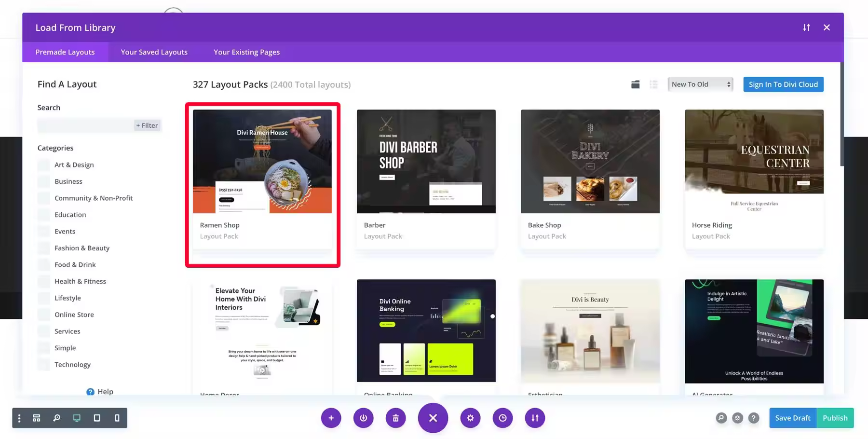Select desktop preview mode
Image resolution: width=868 pixels, height=439 pixels.
click(77, 418)
